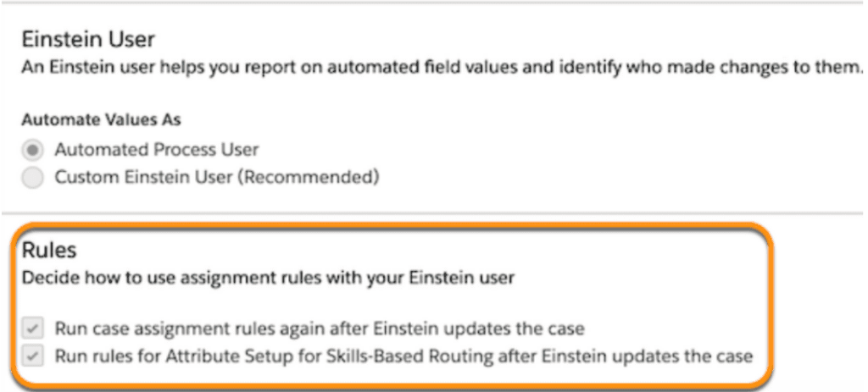Screen dimensions: 868x392
Task: Click the "Decide how to use assignment rules" text
Action: point(268,277)
